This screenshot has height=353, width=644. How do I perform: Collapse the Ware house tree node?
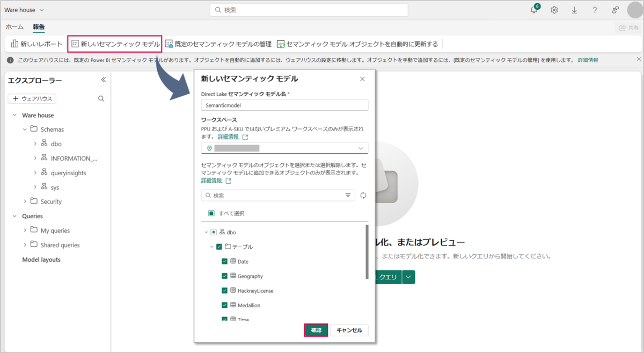14,115
